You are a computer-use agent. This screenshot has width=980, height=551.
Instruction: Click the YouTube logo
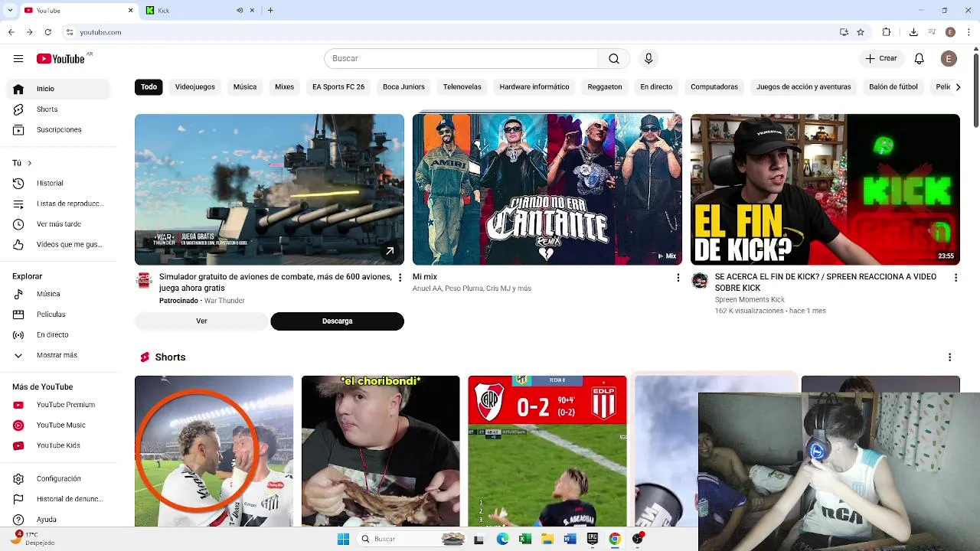tap(60, 59)
